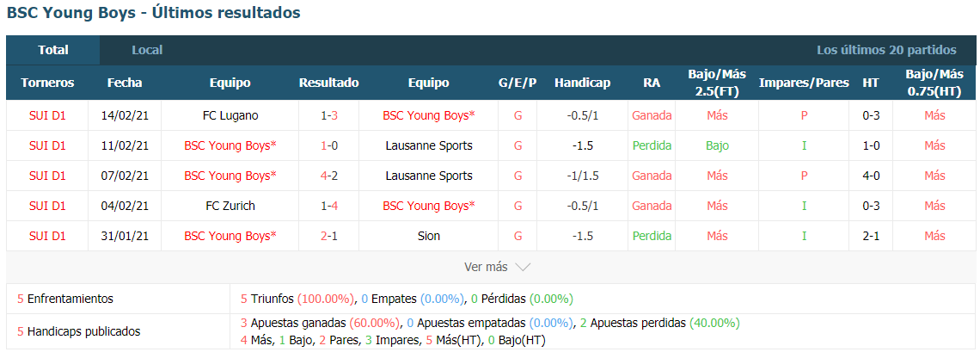Click the Resultado column header
Screen dimensions: 980x352
(328, 83)
